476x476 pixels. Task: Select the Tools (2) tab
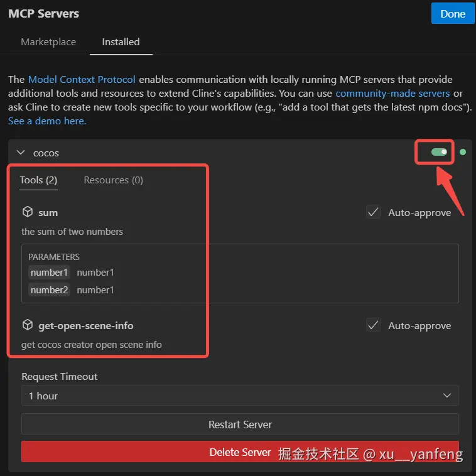click(38, 180)
